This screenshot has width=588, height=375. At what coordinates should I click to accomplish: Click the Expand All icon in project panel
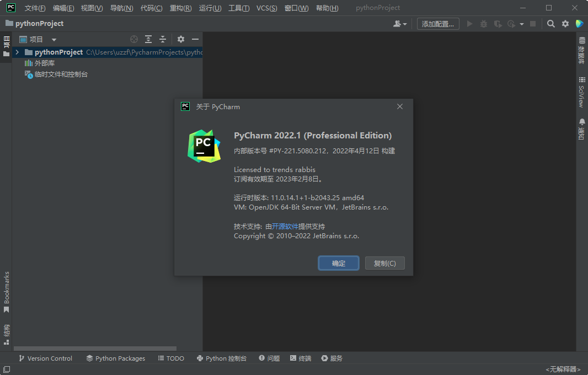tap(148, 39)
